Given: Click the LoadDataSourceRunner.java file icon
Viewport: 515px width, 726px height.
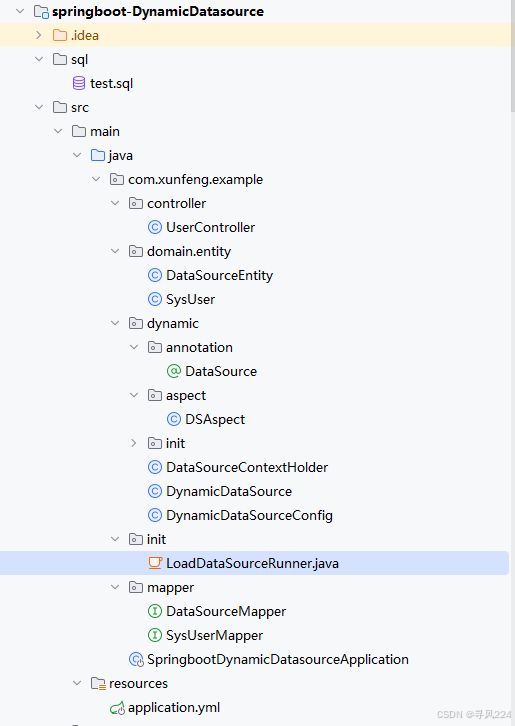Looking at the screenshot, I should [x=155, y=563].
